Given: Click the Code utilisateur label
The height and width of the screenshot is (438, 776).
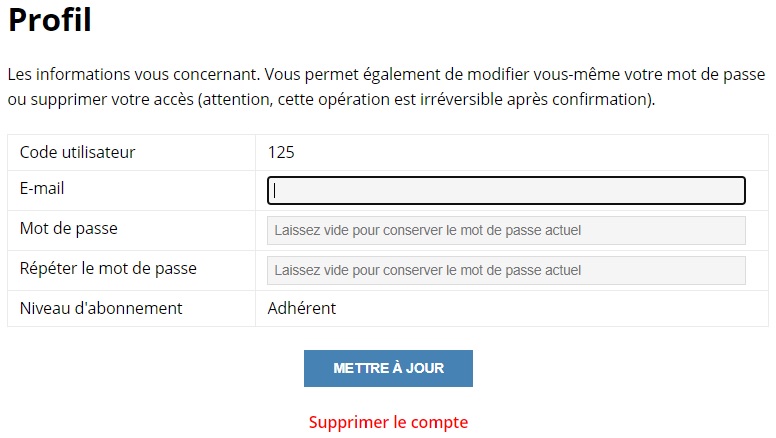Looking at the screenshot, I should 77,152.
